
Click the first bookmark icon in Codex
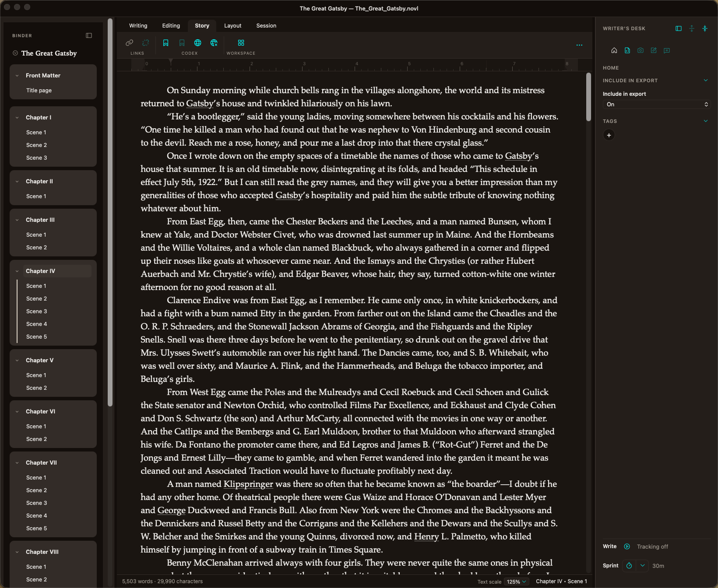[165, 43]
